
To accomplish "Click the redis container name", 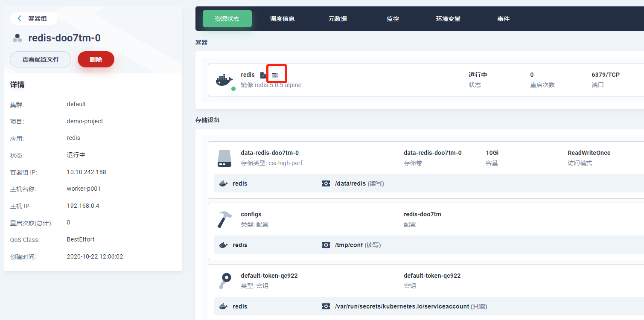I will click(248, 75).
